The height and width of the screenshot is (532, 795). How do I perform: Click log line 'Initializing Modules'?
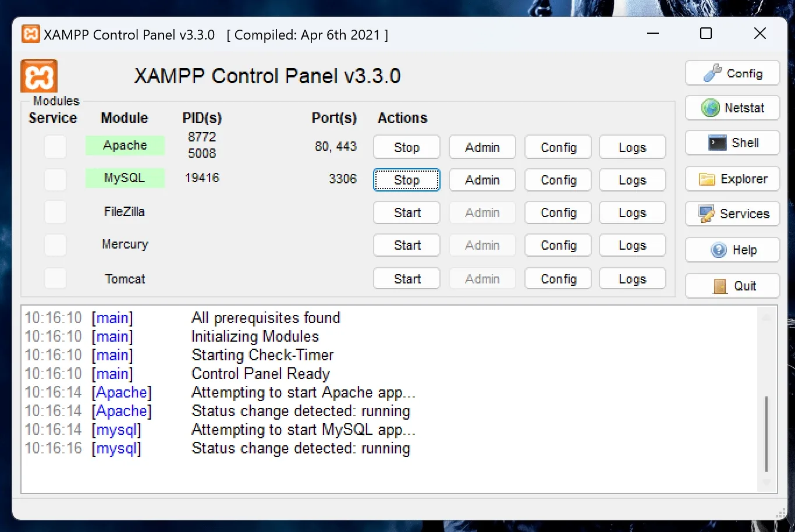tap(255, 336)
